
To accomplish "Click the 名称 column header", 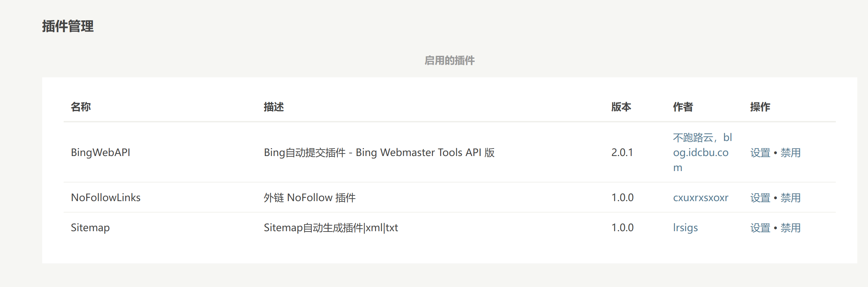I will pos(81,107).
